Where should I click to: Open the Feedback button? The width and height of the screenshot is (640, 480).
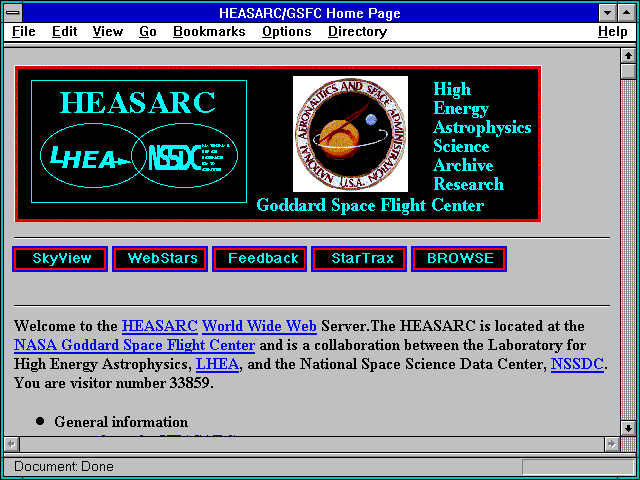pos(260,259)
